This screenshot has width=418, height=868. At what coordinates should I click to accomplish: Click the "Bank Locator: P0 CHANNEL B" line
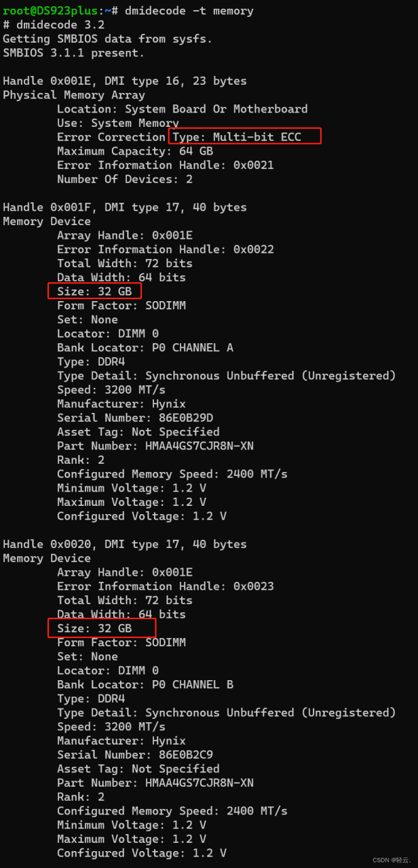point(145,684)
